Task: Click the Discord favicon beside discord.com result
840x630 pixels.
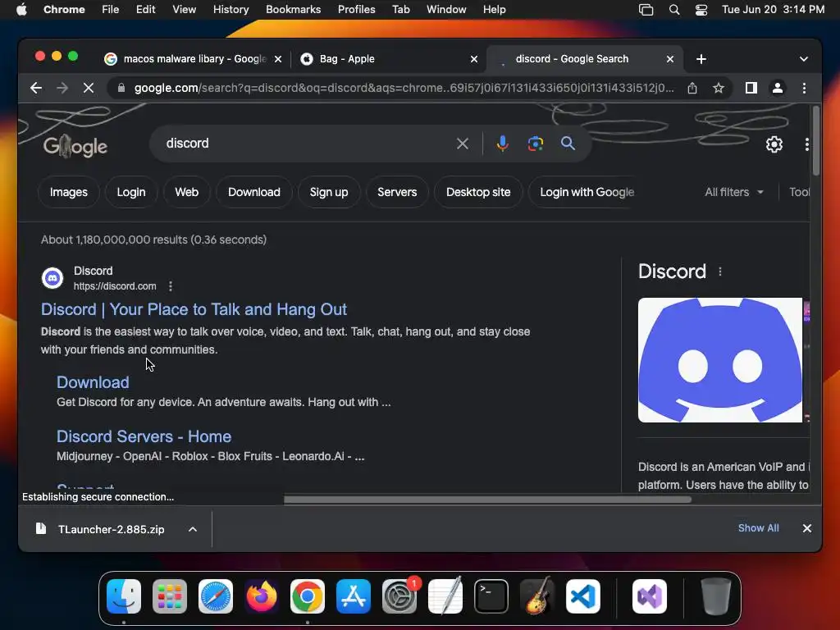Action: click(x=52, y=278)
